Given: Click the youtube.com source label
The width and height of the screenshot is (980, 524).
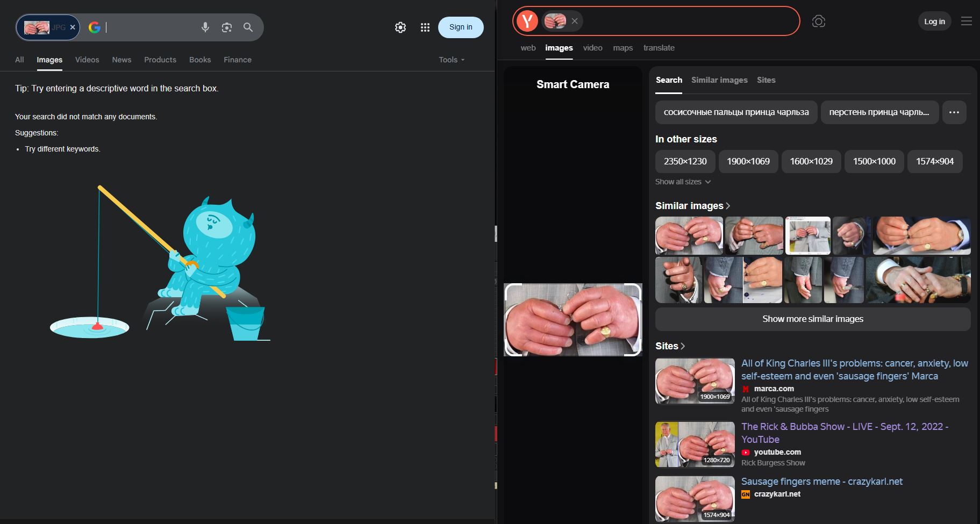Looking at the screenshot, I should tap(777, 452).
